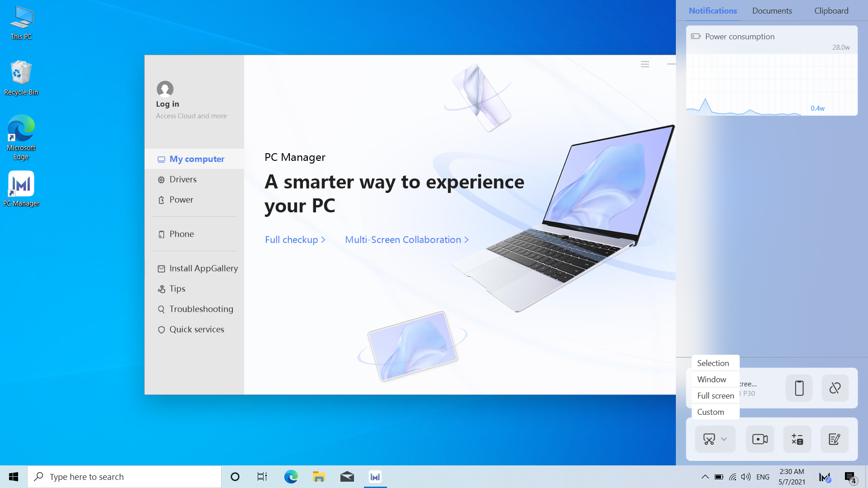Open the Tips section
The image size is (868, 488).
[194, 289]
